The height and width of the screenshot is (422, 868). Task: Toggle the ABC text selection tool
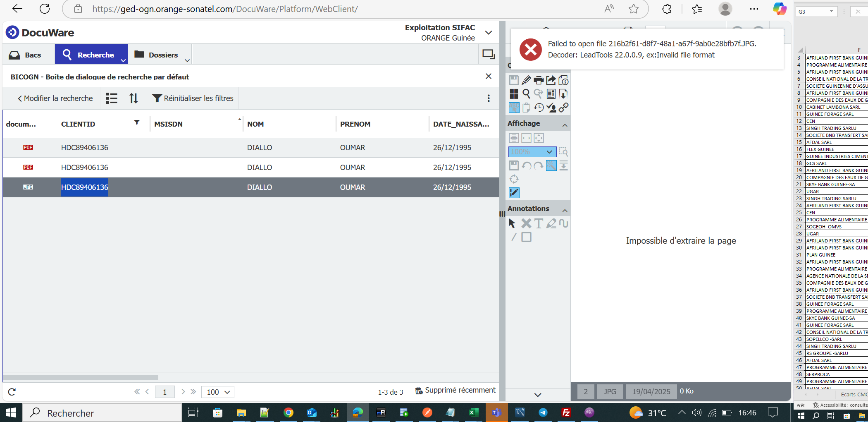click(514, 108)
